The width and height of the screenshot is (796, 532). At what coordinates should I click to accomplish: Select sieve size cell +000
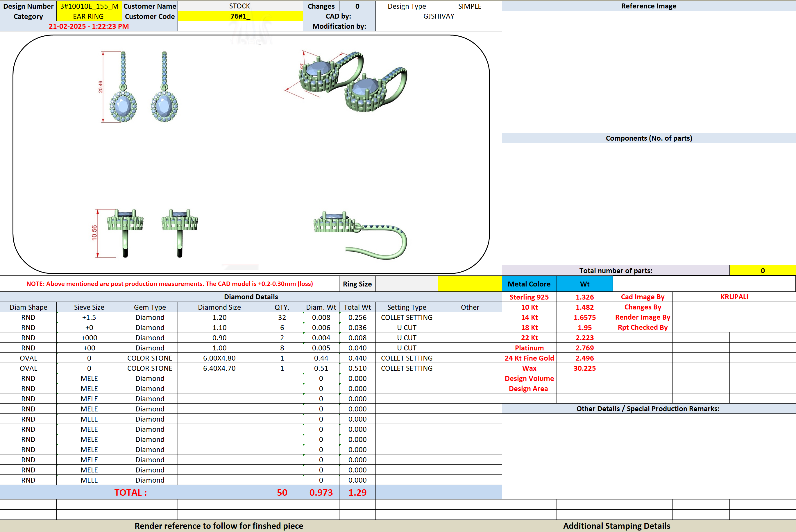(x=89, y=338)
